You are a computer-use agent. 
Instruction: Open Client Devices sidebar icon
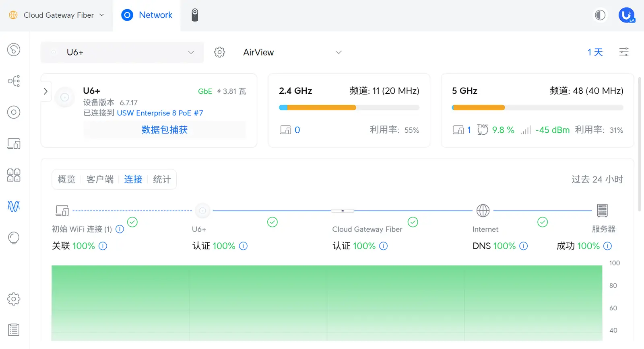pos(14,144)
